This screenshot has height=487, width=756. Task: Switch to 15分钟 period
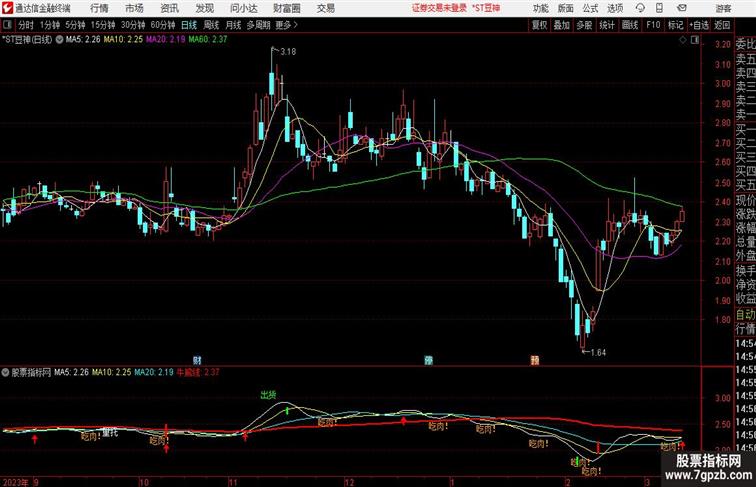pos(103,25)
